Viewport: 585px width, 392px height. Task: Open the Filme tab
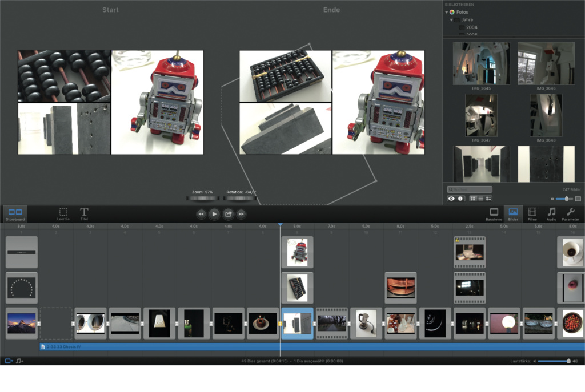[532, 213]
